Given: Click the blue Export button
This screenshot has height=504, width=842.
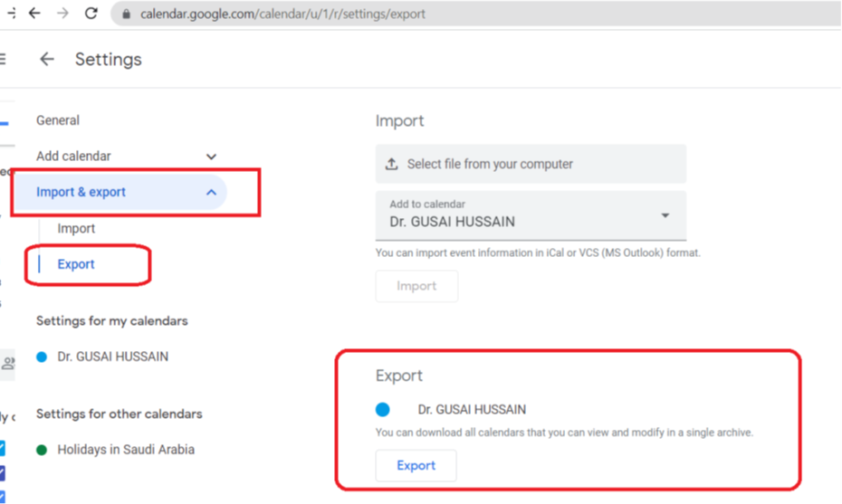Looking at the screenshot, I should coord(416,465).
